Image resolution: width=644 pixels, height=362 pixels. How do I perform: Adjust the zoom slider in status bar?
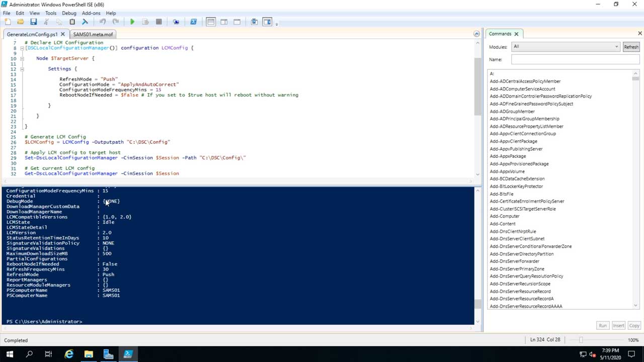[581, 340]
